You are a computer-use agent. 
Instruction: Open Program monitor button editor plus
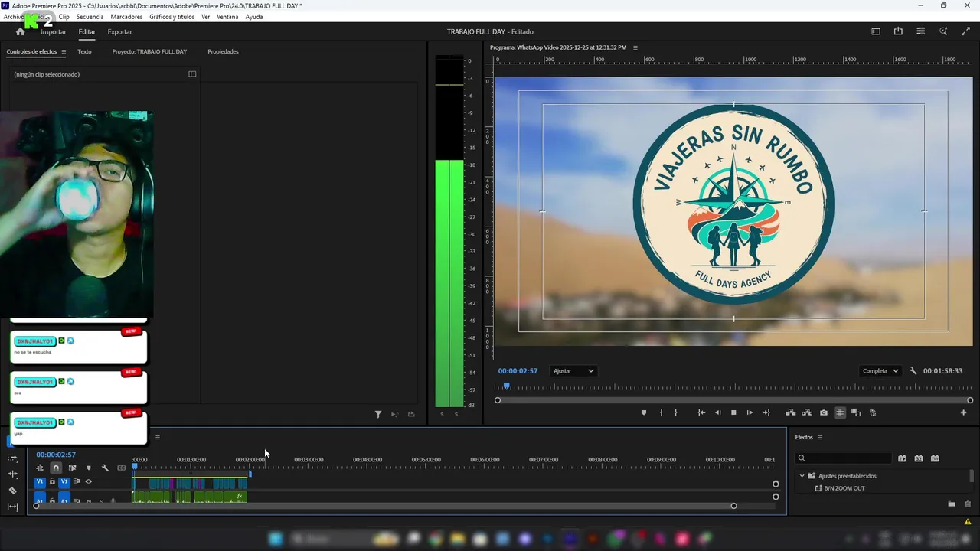click(x=963, y=412)
